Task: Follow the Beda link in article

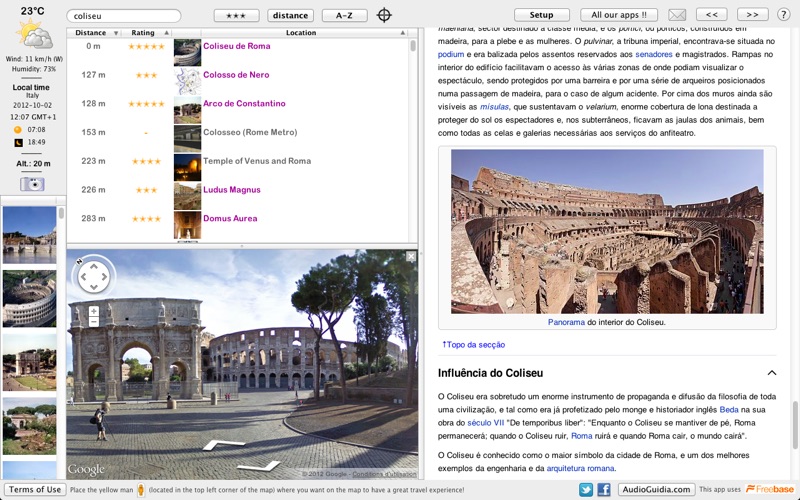Action: [x=729, y=410]
